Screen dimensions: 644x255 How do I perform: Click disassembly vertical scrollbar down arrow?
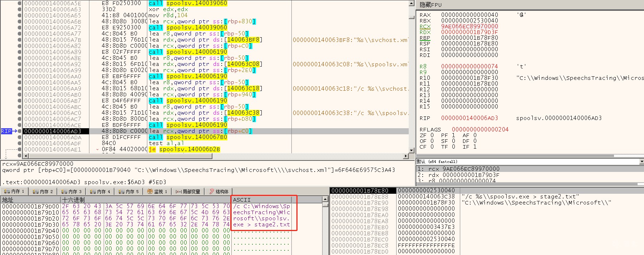[412, 150]
